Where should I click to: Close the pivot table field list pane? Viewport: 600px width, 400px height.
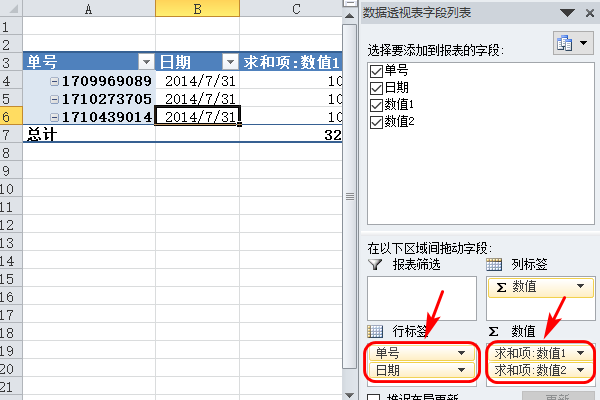tap(590, 13)
